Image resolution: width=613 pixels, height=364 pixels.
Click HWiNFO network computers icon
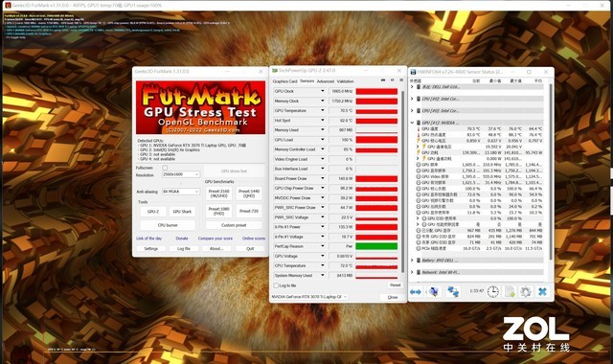tap(453, 291)
